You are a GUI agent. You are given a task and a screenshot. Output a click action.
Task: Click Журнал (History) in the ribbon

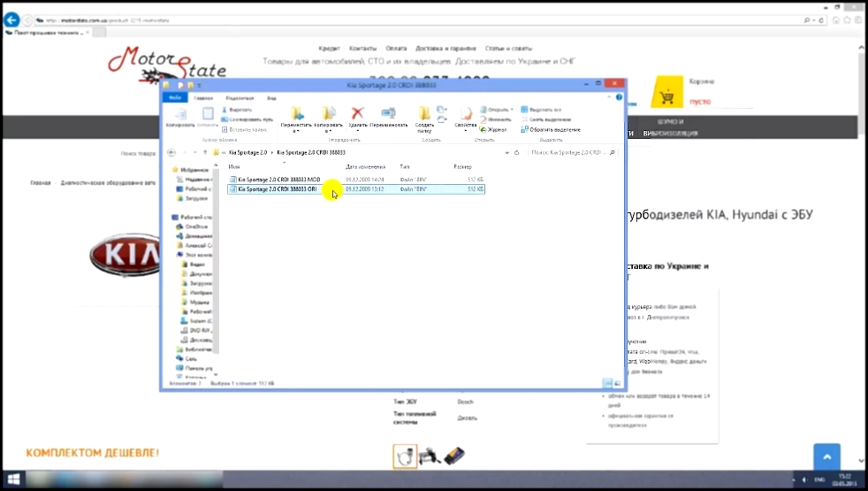(493, 129)
